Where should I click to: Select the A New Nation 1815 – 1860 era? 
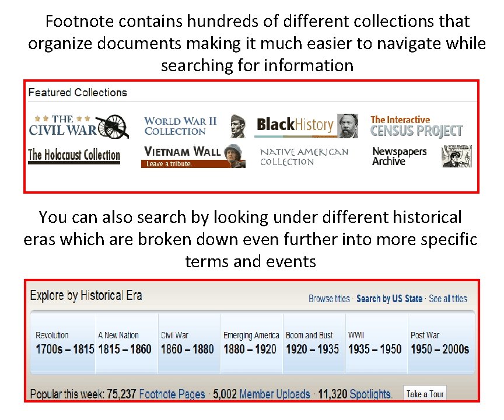pos(127,342)
